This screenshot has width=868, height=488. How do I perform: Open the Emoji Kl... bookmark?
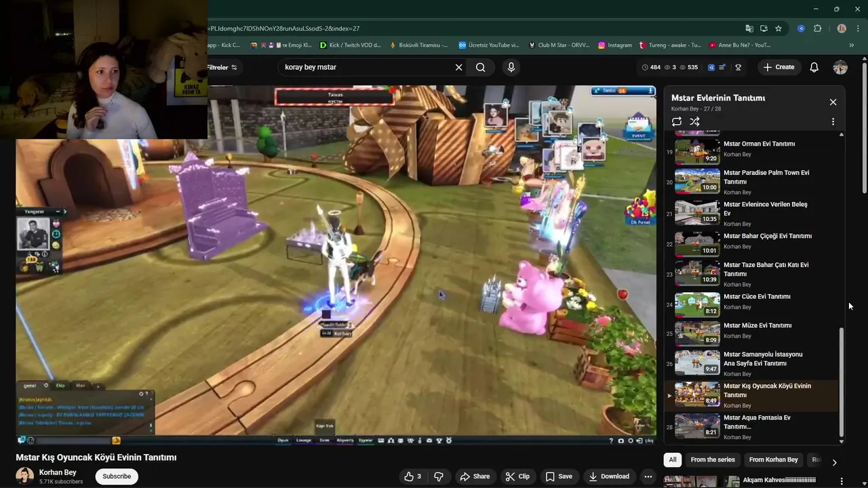(x=281, y=45)
